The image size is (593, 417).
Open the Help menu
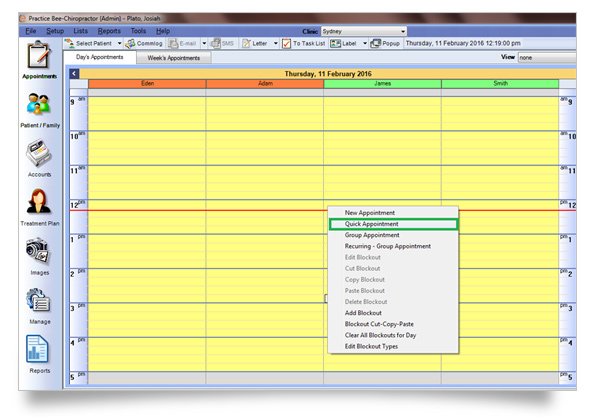pos(163,31)
